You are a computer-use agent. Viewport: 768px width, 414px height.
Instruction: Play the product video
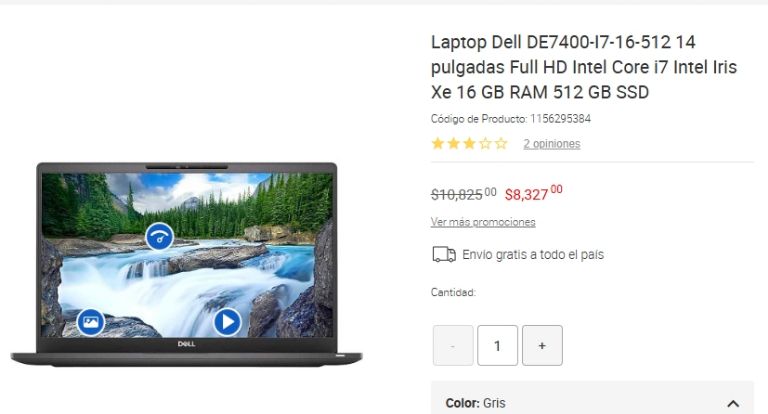pyautogui.click(x=227, y=322)
